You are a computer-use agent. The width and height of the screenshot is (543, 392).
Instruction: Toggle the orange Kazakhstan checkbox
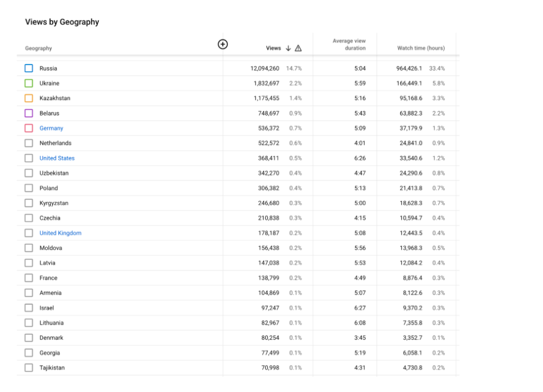(29, 98)
